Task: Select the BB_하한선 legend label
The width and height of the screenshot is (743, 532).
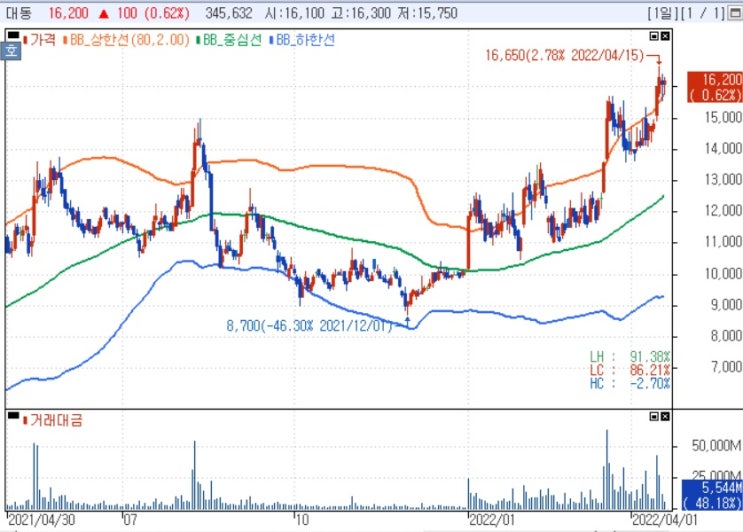Action: coord(305,40)
